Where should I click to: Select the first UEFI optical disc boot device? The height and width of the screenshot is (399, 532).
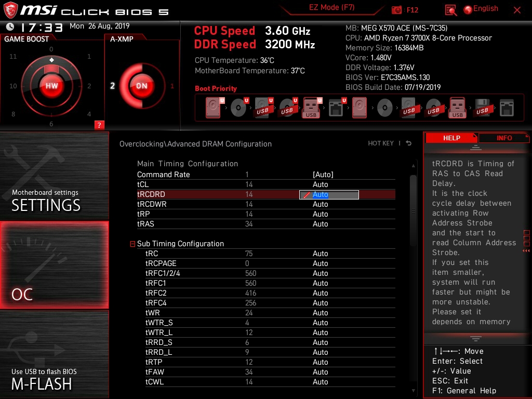240,108
